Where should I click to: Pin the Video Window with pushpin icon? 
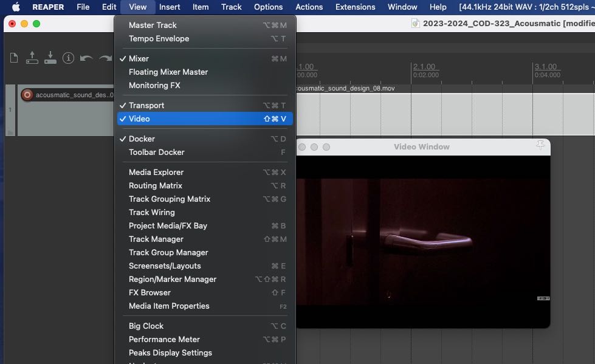540,145
